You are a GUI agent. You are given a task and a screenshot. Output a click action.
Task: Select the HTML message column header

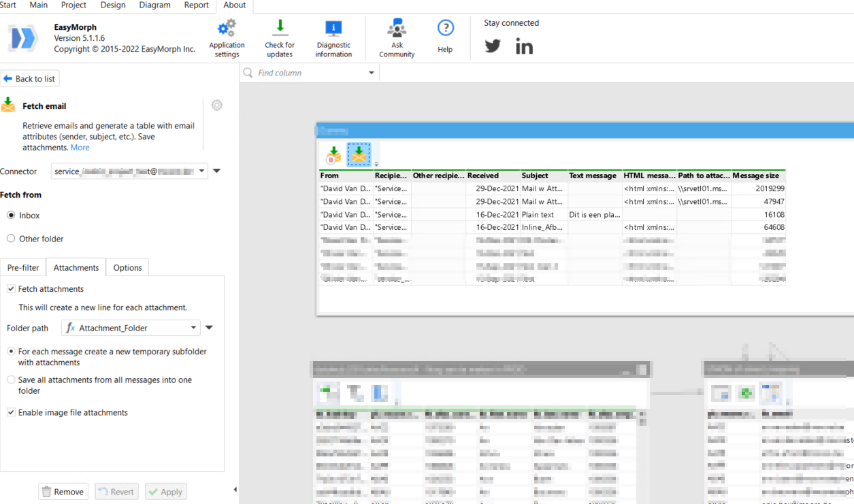649,175
